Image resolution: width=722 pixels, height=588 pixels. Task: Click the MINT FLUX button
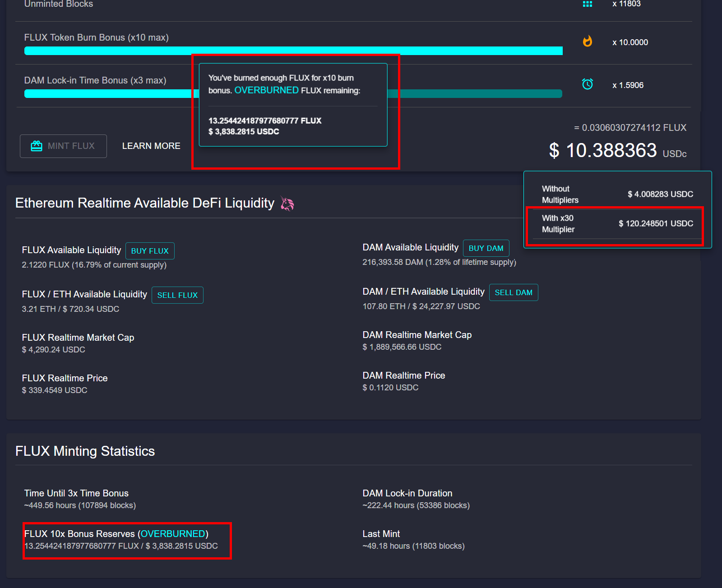point(63,146)
